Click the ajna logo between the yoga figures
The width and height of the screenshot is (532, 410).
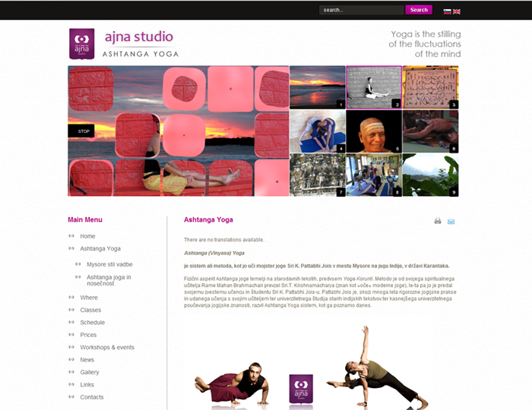click(x=301, y=389)
